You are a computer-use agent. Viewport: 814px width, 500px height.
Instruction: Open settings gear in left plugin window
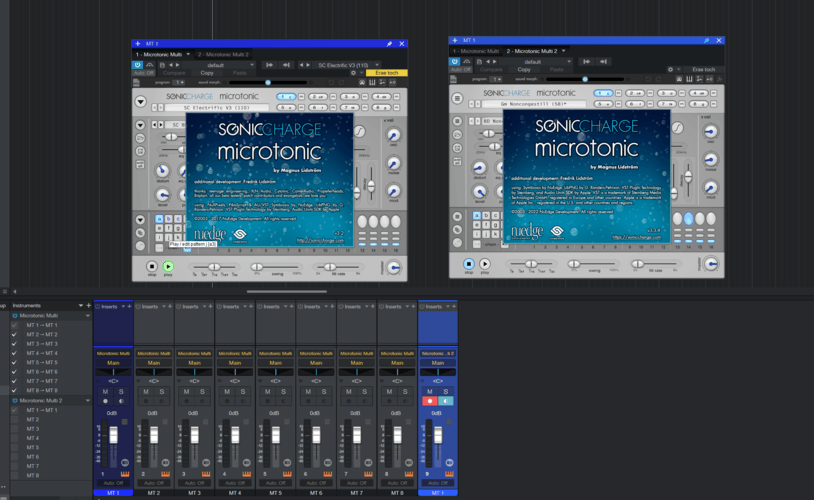tap(354, 73)
